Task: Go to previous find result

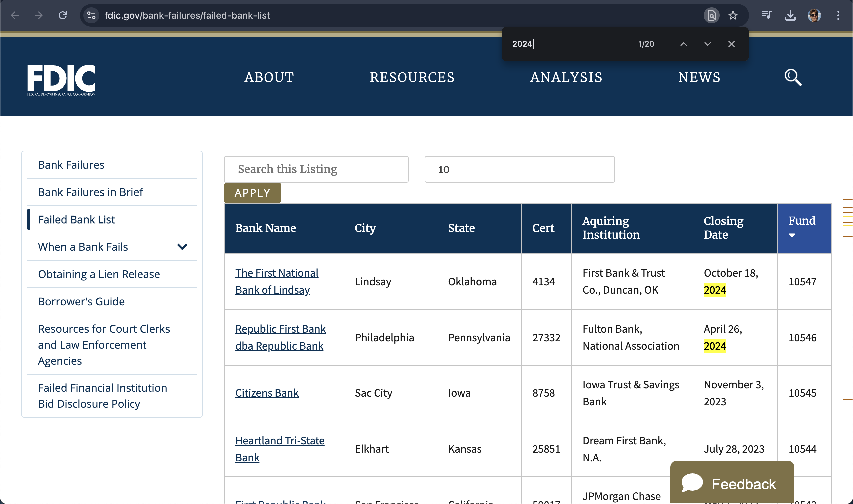Action: [683, 44]
